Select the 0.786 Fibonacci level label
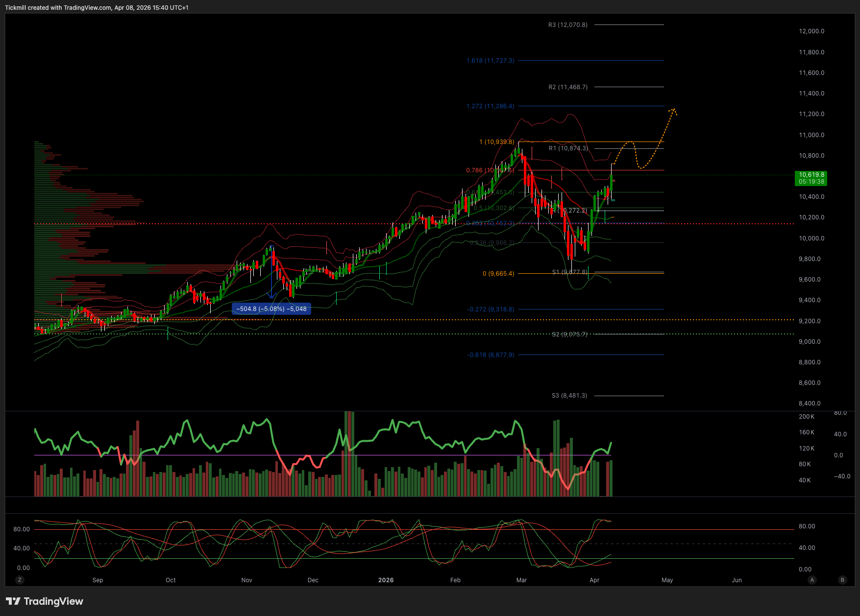Image resolution: width=860 pixels, height=616 pixels. pyautogui.click(x=490, y=170)
